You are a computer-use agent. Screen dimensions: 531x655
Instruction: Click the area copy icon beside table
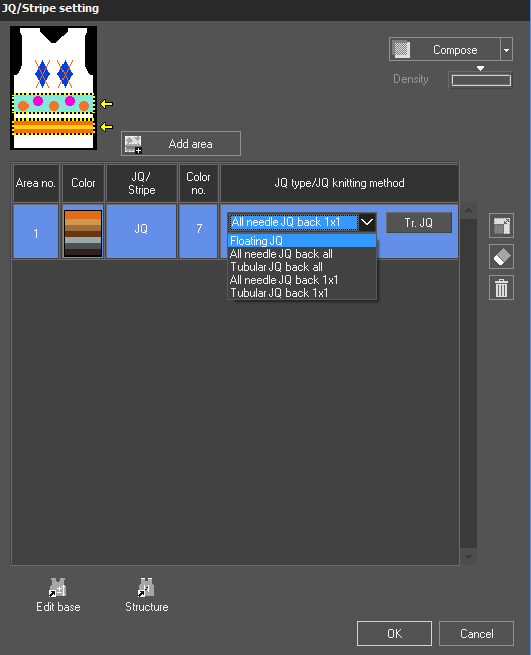(501, 226)
